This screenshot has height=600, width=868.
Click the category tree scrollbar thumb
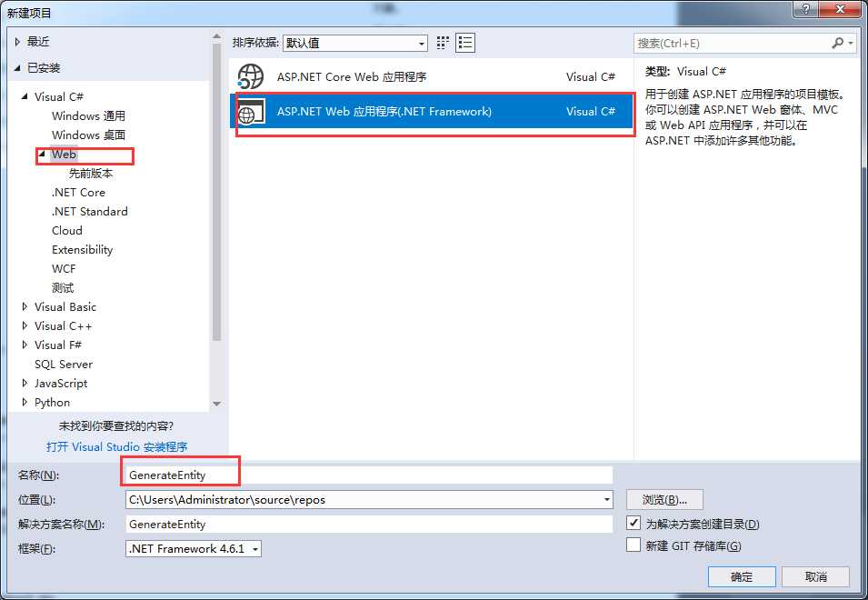216,192
